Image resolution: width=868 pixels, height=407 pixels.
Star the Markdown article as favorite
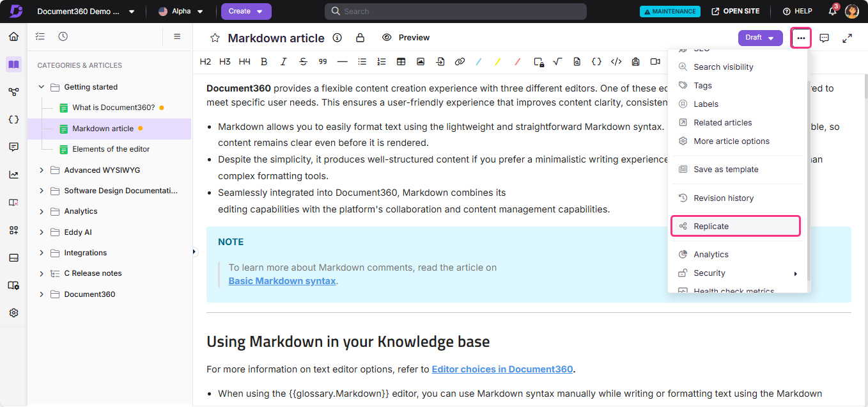click(215, 38)
